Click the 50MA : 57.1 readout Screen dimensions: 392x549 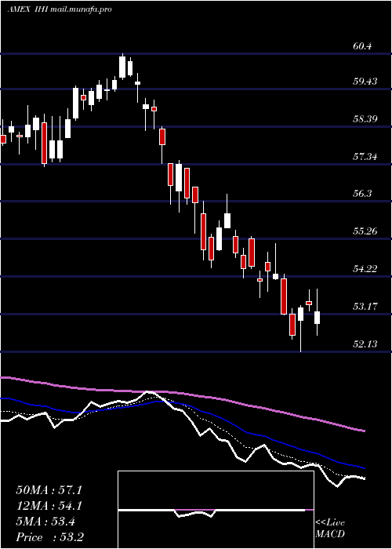click(x=49, y=490)
